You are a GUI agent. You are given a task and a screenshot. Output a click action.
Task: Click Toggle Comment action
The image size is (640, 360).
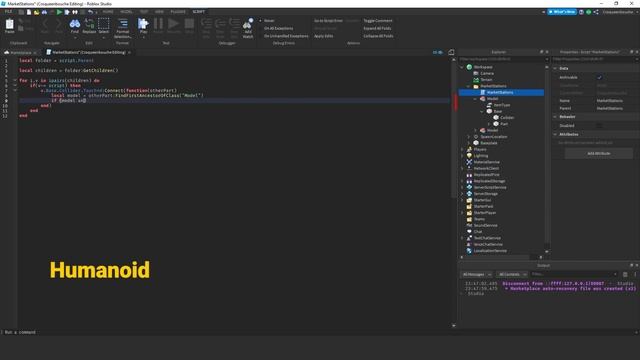click(x=378, y=21)
